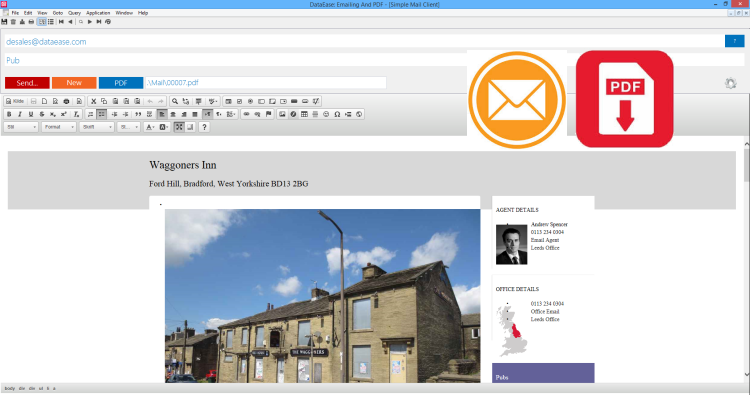Open the Styles dropdown in editor toolbar
Screen dimensions: 750x395
click(x=21, y=127)
